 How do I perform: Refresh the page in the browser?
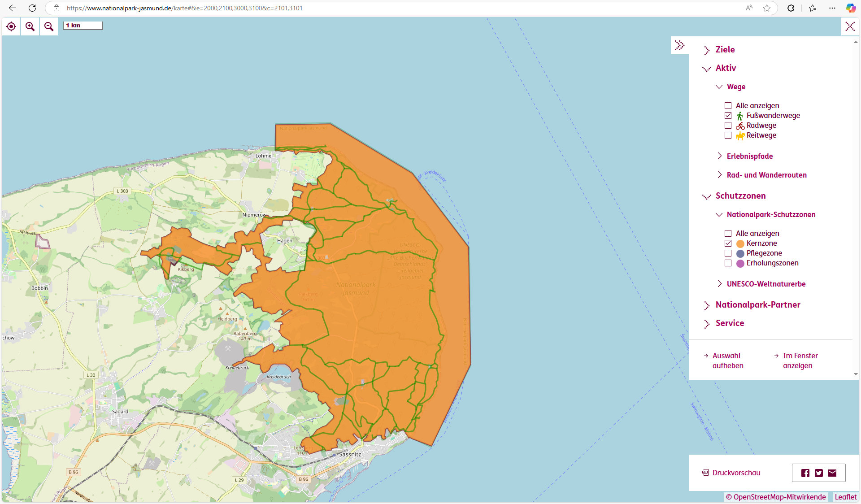tap(32, 8)
